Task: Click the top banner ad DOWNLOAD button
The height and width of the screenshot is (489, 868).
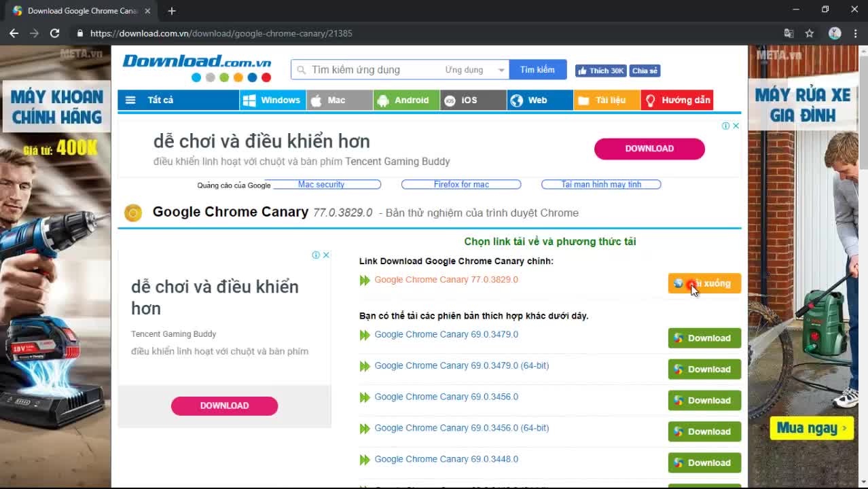Action: [649, 149]
